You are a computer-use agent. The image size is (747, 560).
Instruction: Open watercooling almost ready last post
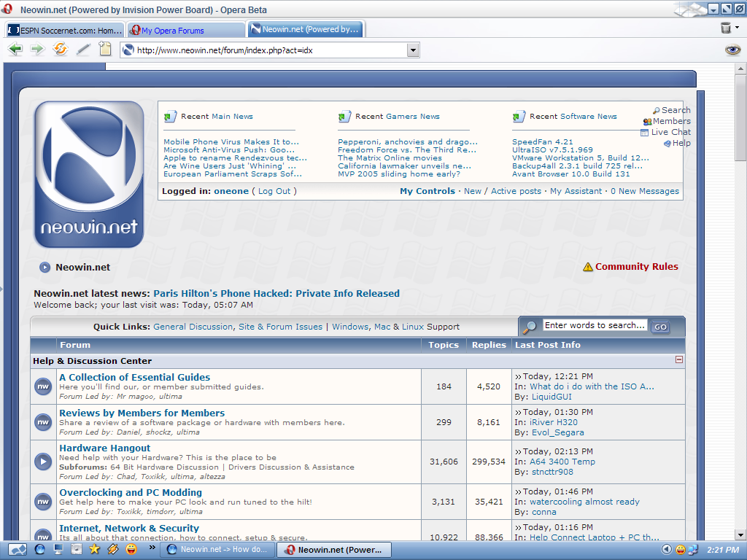(x=584, y=502)
